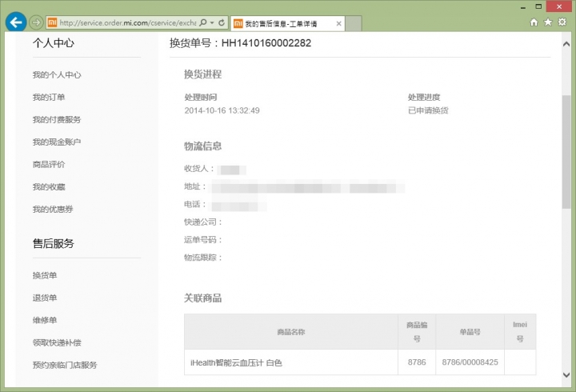Open 我的收藏 in sidebar
576x392 pixels.
click(49, 187)
